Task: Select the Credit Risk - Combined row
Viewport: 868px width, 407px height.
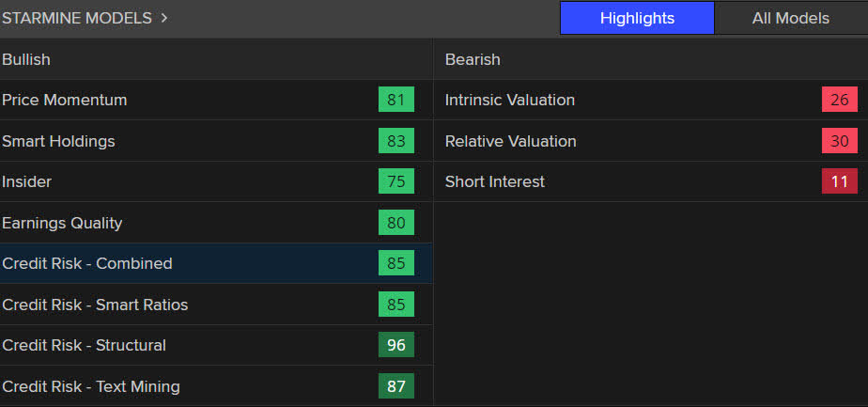Action: (x=216, y=263)
